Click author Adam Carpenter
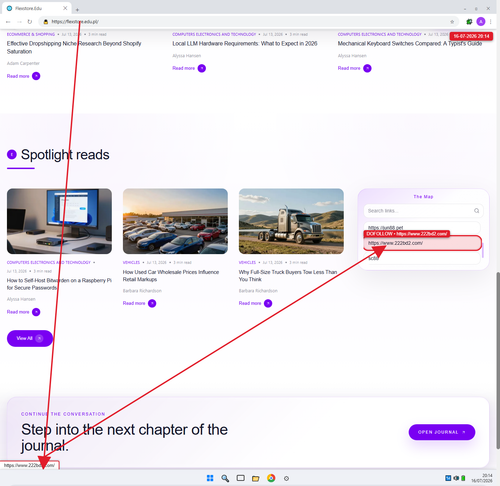This screenshot has width=500, height=486. click(23, 63)
